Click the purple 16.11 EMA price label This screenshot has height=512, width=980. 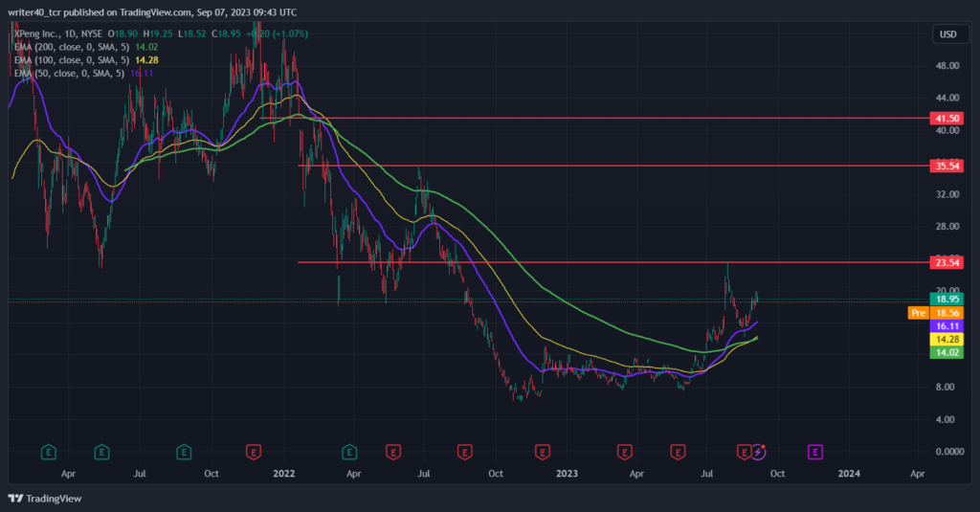point(947,325)
